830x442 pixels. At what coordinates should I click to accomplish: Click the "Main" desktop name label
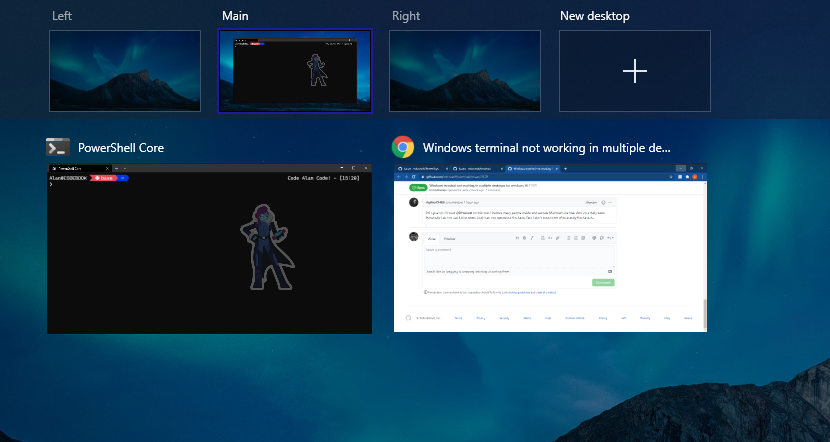point(235,16)
